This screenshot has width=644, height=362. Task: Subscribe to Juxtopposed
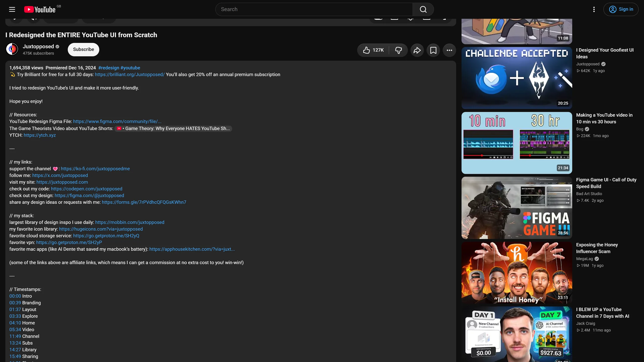click(84, 49)
